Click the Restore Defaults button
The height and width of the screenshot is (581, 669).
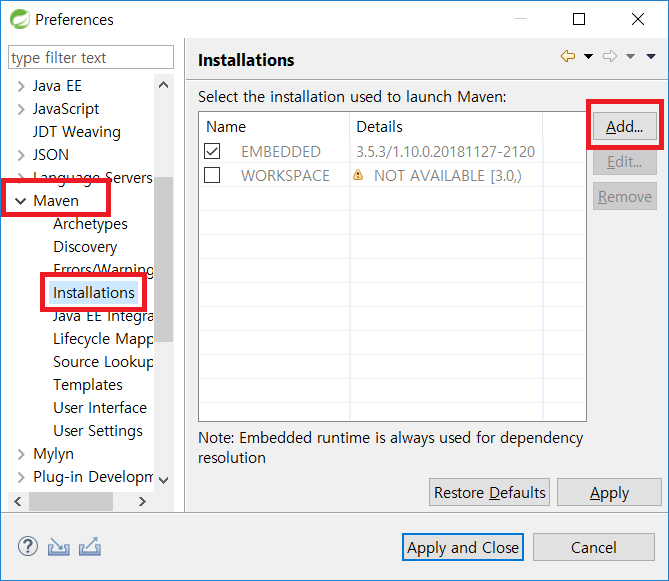[x=489, y=492]
